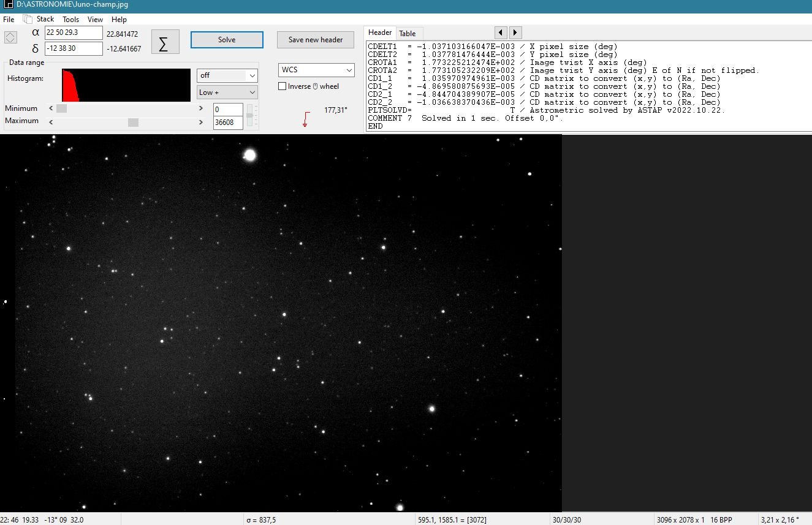Click the PLTSOLVD header line

click(546, 110)
